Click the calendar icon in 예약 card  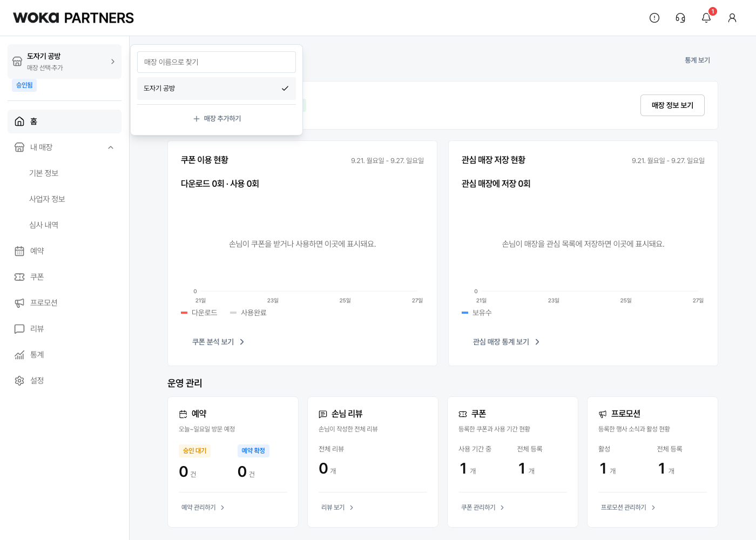[x=183, y=414]
